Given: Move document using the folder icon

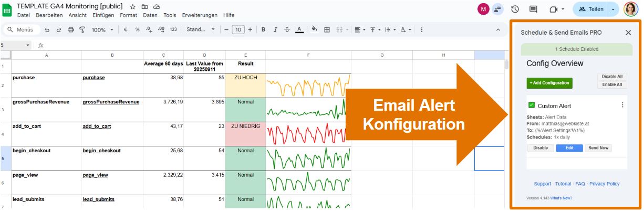Looking at the screenshot, I should tap(144, 6).
